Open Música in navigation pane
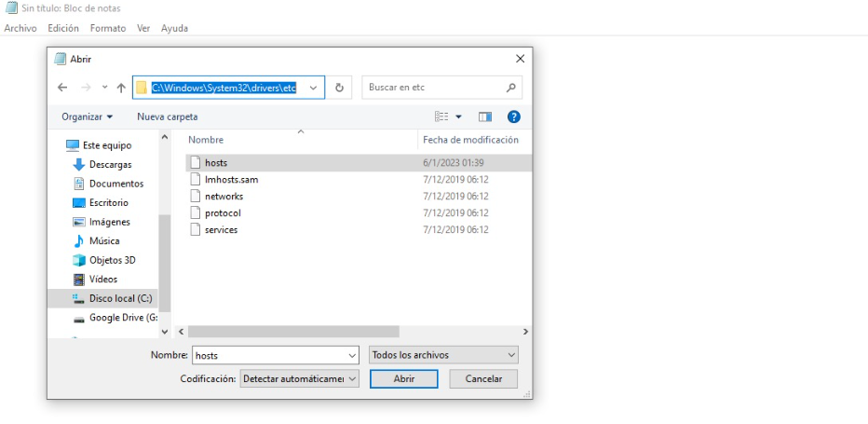 104,241
